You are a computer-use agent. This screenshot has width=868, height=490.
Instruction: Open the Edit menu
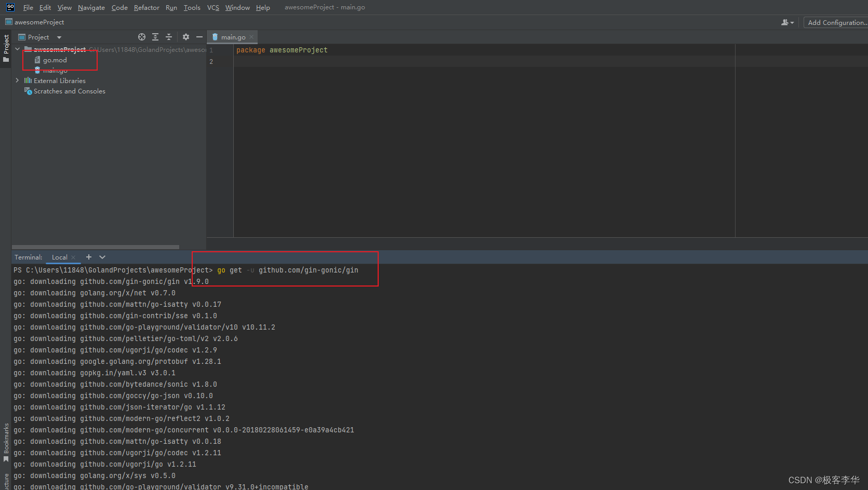coord(45,8)
